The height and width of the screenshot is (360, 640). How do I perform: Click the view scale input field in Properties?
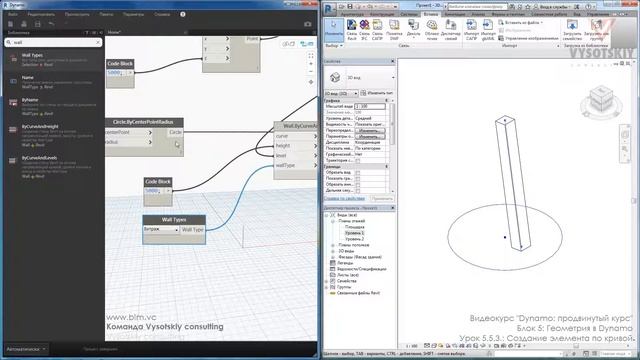(x=370, y=106)
